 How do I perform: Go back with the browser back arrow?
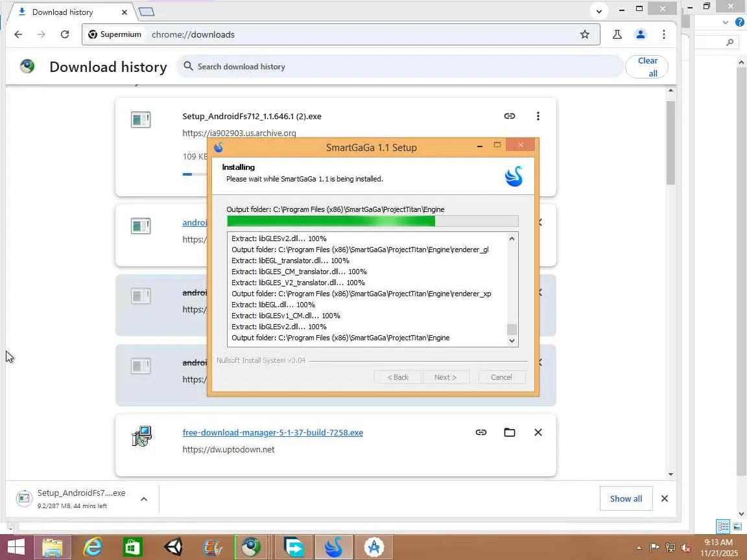coord(18,34)
